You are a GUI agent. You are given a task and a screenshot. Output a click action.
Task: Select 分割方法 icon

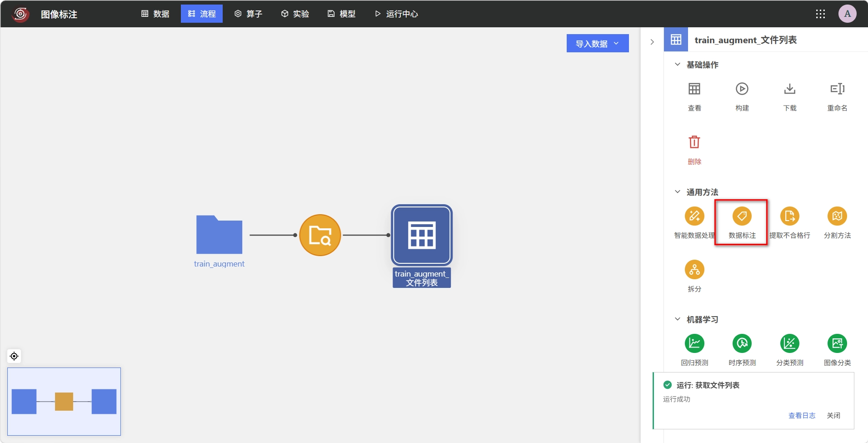[837, 216]
